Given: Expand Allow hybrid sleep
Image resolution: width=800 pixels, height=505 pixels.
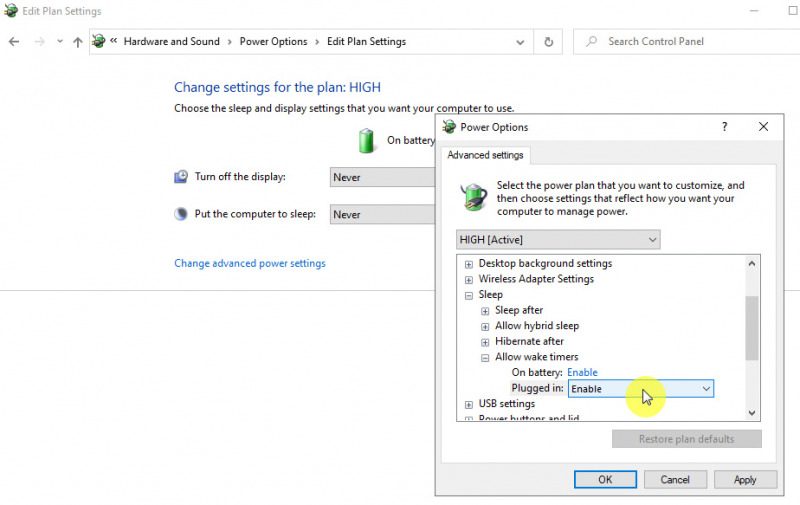Looking at the screenshot, I should pyautogui.click(x=485, y=326).
